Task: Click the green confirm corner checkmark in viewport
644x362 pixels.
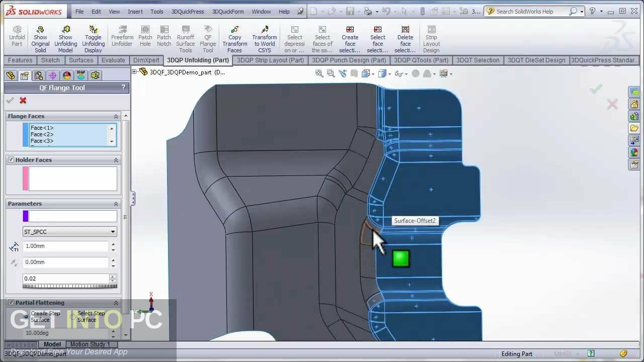Action: click(596, 89)
